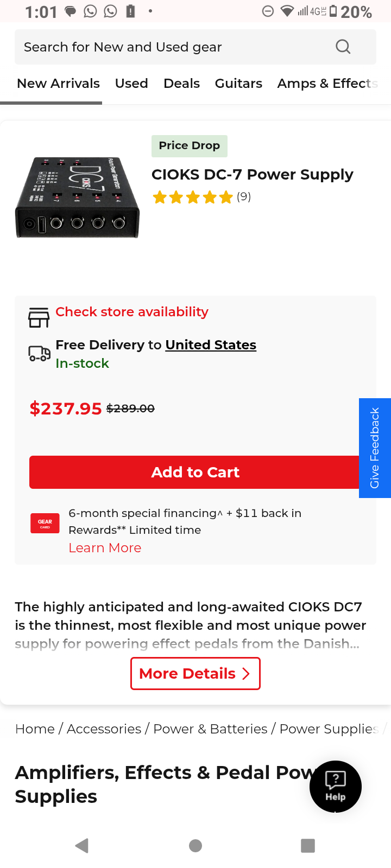Add CIOKS DC-7 to cart

[x=195, y=472]
